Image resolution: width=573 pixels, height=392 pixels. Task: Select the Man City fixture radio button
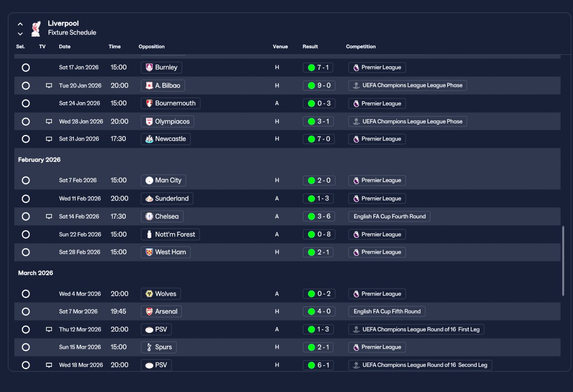pos(26,180)
